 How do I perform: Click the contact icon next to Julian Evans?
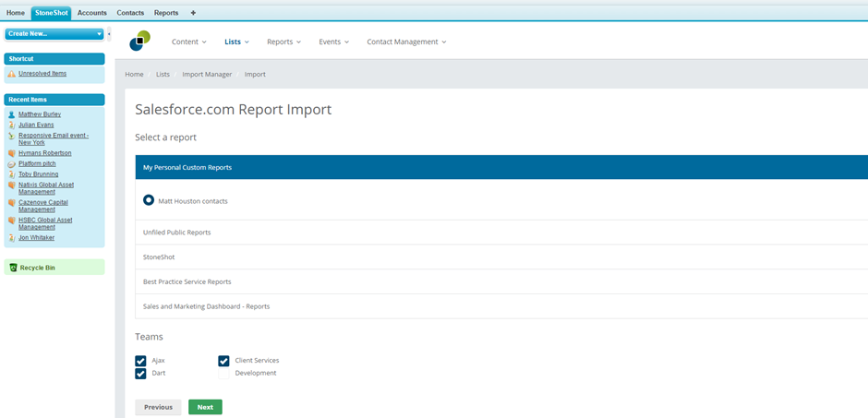[x=12, y=125]
